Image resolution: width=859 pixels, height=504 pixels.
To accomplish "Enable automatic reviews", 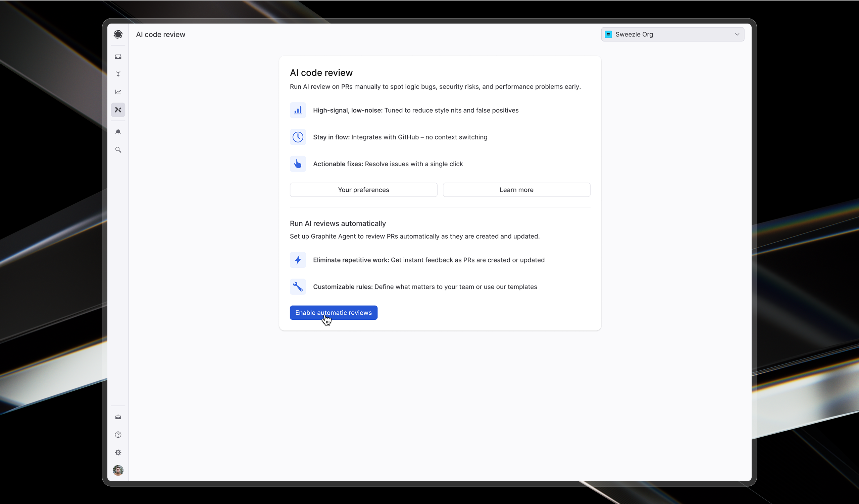I will 334,313.
